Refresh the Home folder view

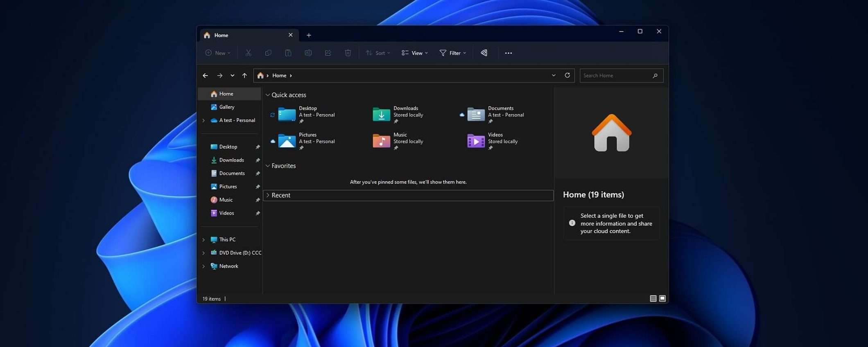(x=567, y=75)
